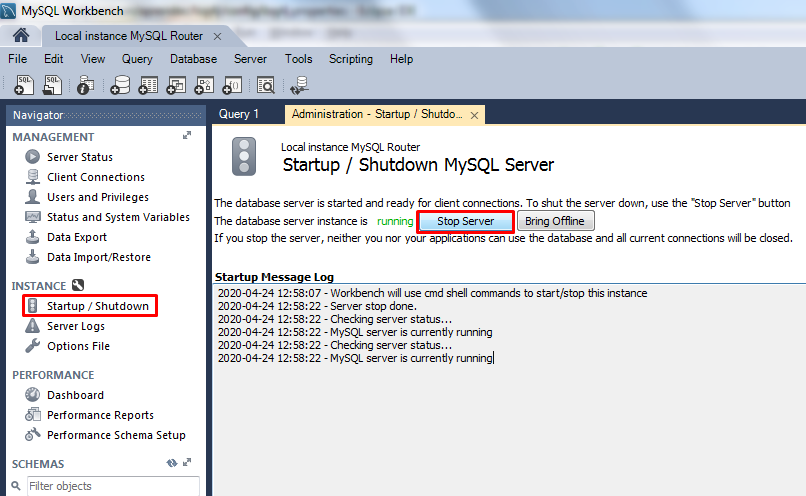The height and width of the screenshot is (496, 806).
Task: Open the Tools menu
Action: pyautogui.click(x=299, y=59)
